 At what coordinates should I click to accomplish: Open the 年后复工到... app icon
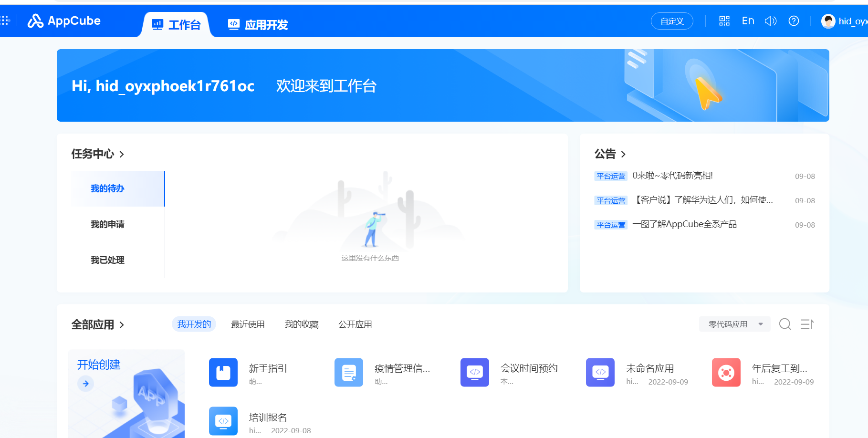[x=726, y=373]
